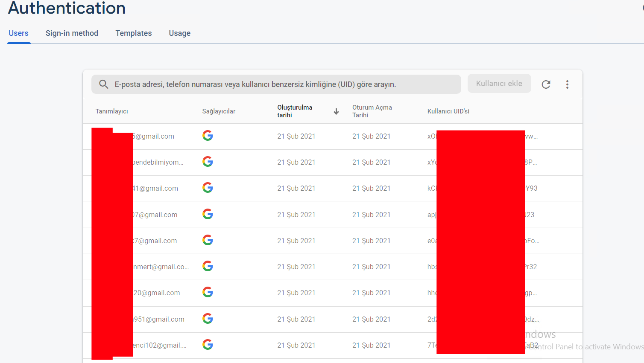The image size is (644, 363).
Task: Click Google provider icon in 07@gmail.com row
Action: pos(208,214)
